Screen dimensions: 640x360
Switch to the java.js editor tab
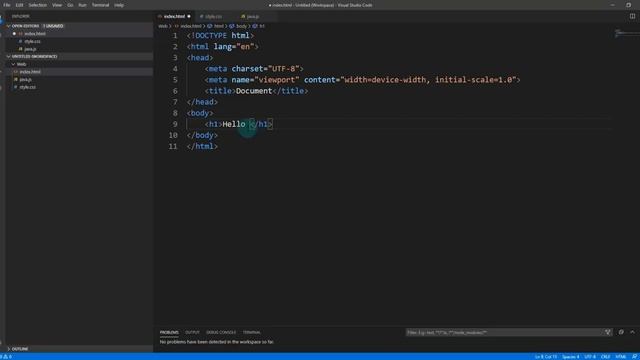pyautogui.click(x=253, y=16)
